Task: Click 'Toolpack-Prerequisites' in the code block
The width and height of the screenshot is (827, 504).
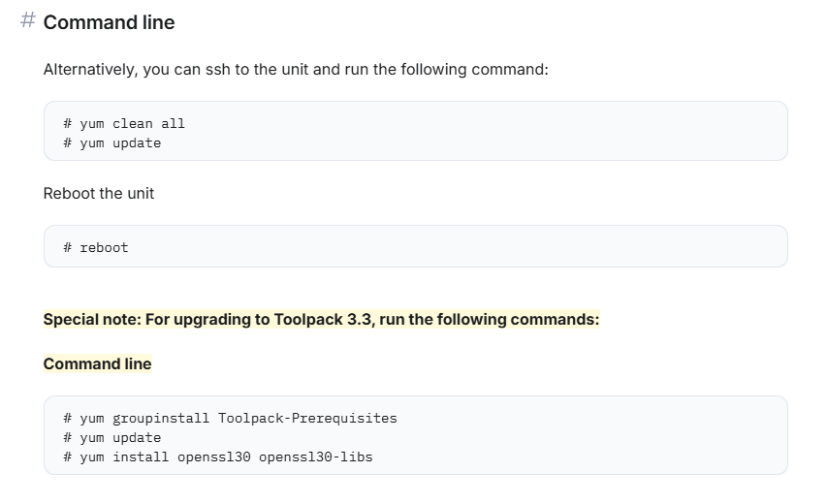Action: click(307, 418)
